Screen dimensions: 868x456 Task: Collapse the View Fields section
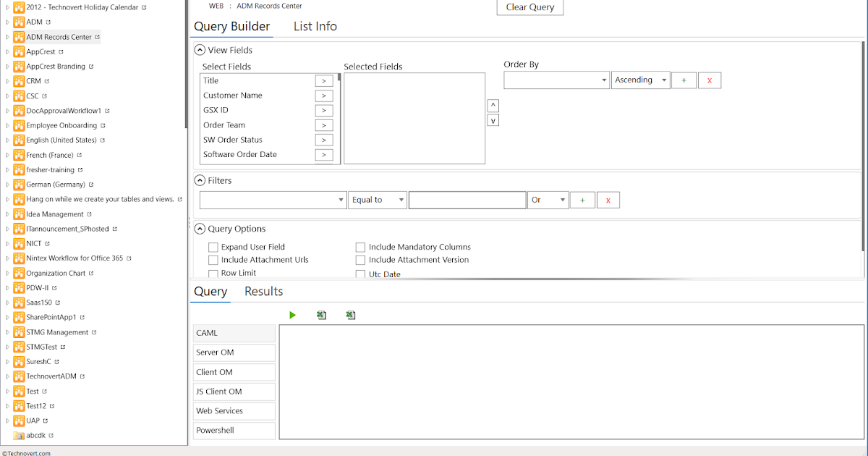point(199,49)
